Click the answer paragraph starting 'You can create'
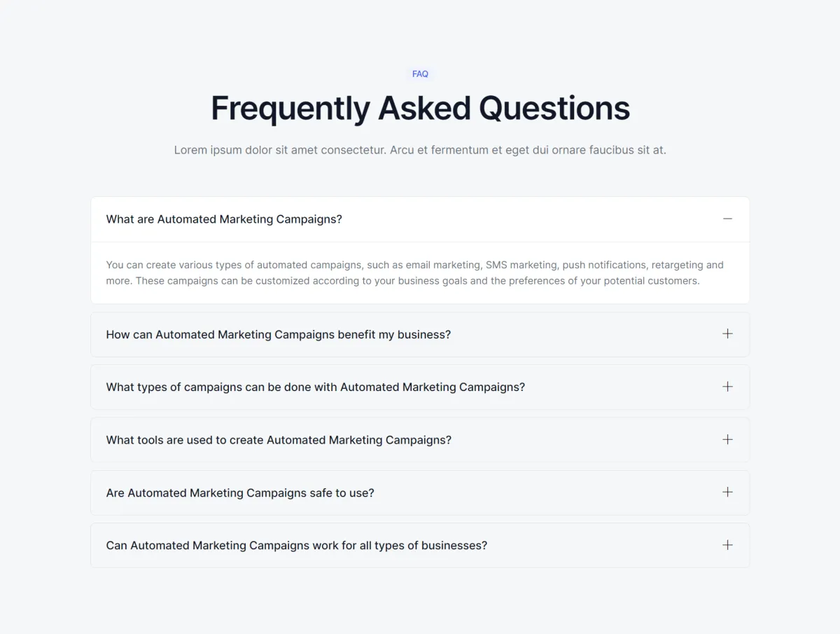This screenshot has width=840, height=634. click(415, 273)
